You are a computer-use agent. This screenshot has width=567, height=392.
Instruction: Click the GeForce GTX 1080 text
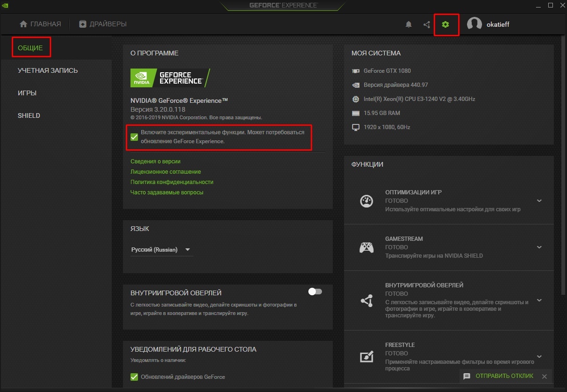click(387, 71)
